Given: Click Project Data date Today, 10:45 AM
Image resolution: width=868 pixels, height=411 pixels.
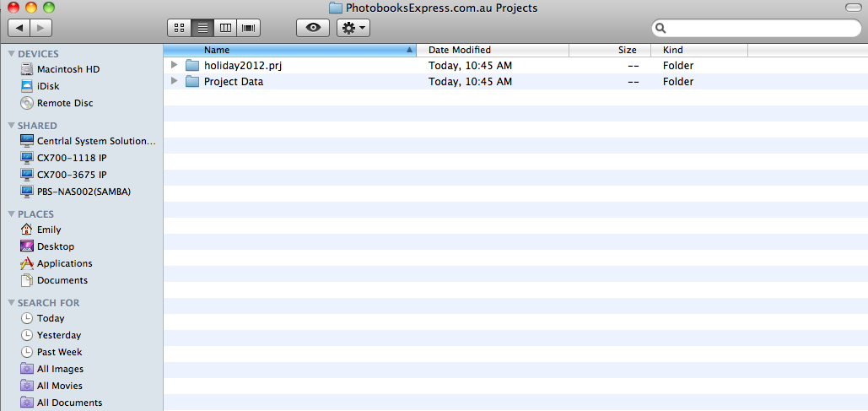Looking at the screenshot, I should pos(470,81).
